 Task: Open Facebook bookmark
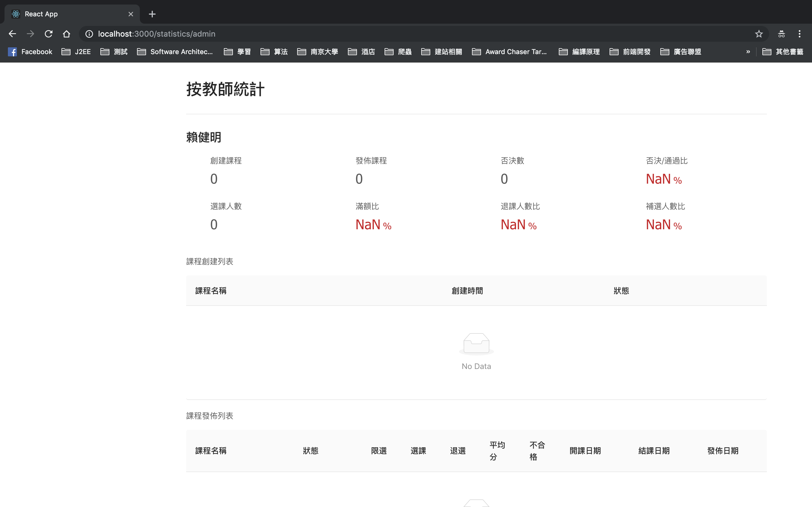click(30, 52)
